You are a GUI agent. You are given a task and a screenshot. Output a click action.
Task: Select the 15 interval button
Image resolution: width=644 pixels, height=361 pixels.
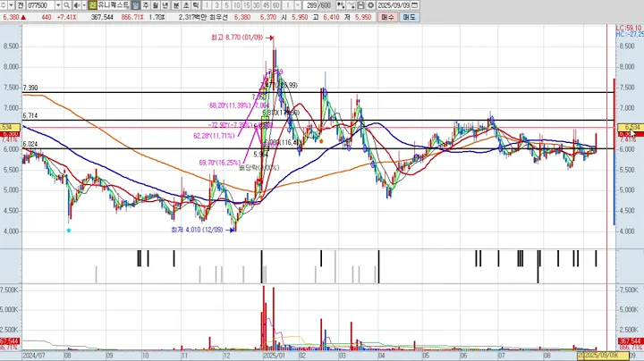tap(246, 5)
